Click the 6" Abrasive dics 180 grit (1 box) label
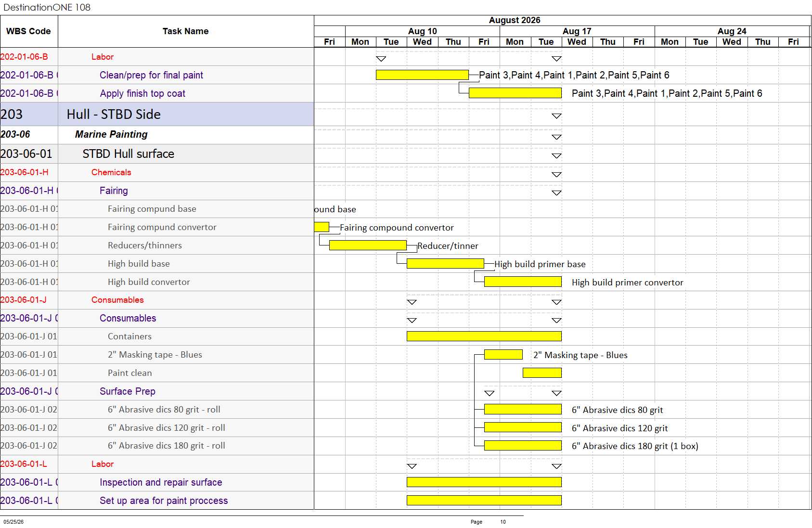Image resolution: width=812 pixels, height=528 pixels. pos(635,446)
